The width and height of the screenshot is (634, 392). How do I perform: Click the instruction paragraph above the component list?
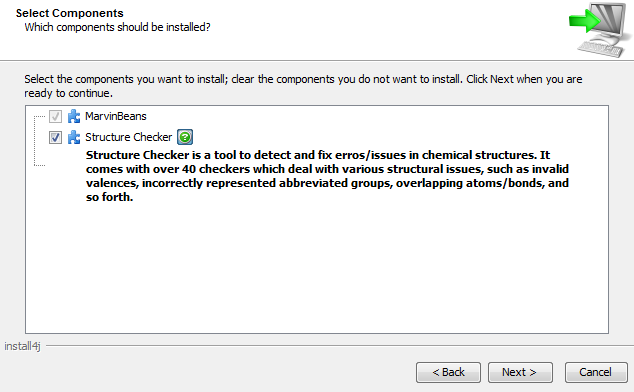[x=303, y=86]
